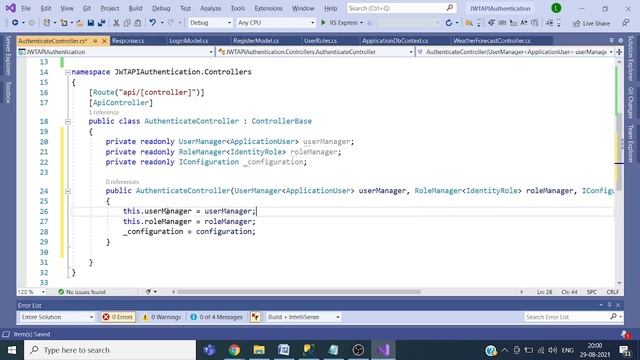Viewport: 640px width, 360px height.
Task: Toggle the 0 Errors filter button
Action: pyautogui.click(x=118, y=317)
